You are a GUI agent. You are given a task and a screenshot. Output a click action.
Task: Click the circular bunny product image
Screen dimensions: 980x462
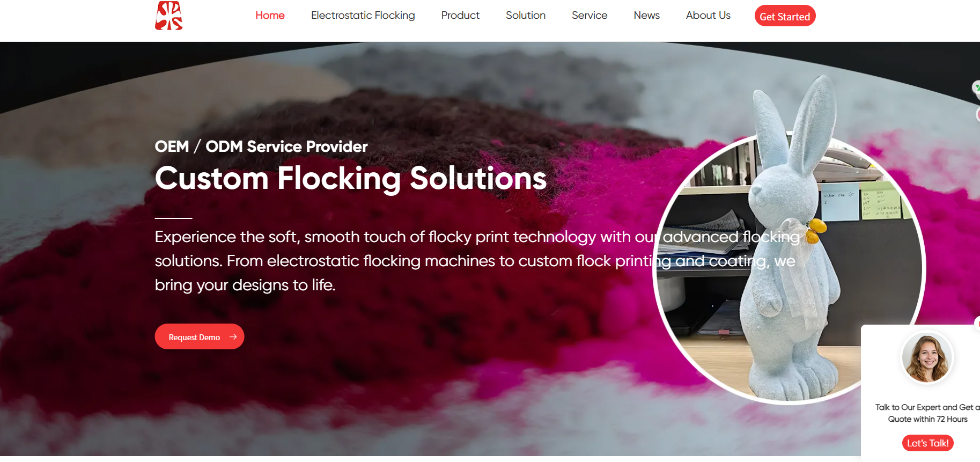(789, 268)
